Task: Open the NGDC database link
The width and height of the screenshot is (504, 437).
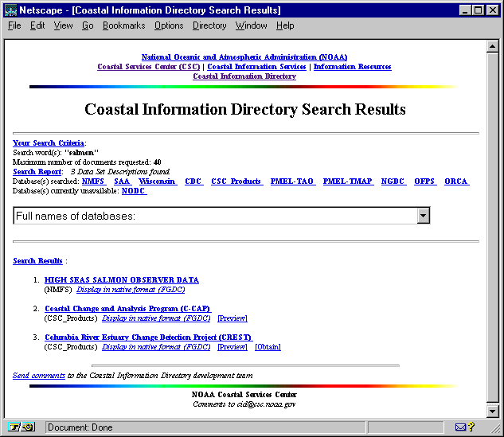Action: tap(393, 181)
